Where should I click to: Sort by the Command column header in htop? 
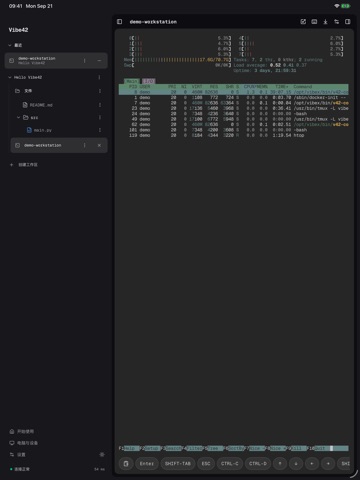(303, 87)
